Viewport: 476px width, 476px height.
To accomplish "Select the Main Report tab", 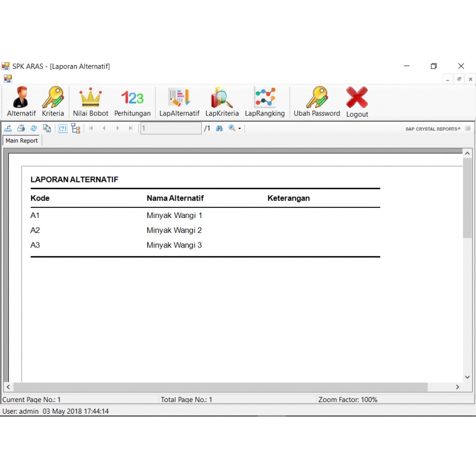I will pos(22,141).
